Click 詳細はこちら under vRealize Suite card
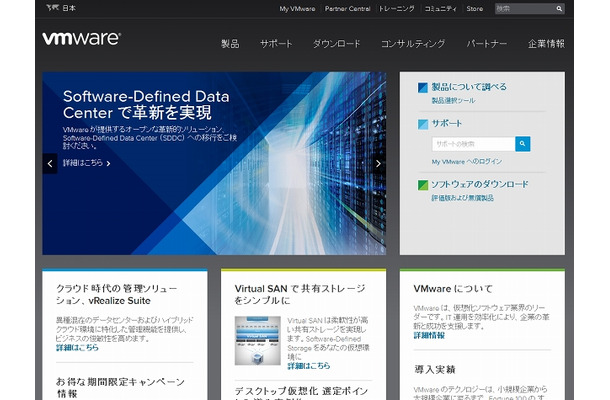This screenshot has height=400, width=610. pos(77,347)
